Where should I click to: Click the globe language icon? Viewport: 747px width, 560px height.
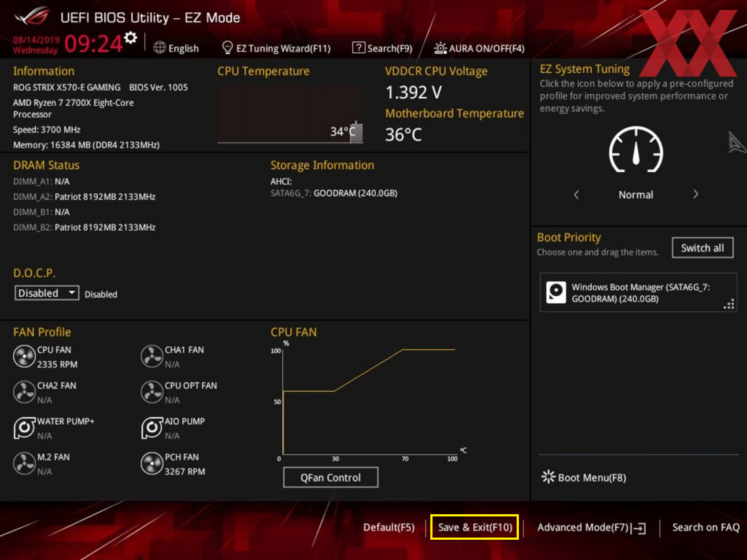(159, 48)
